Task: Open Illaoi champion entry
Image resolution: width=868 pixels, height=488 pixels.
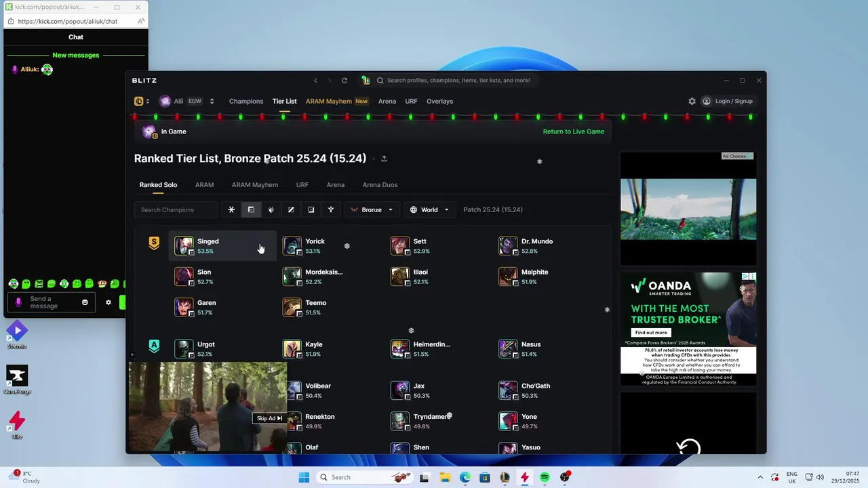Action: pos(438,277)
